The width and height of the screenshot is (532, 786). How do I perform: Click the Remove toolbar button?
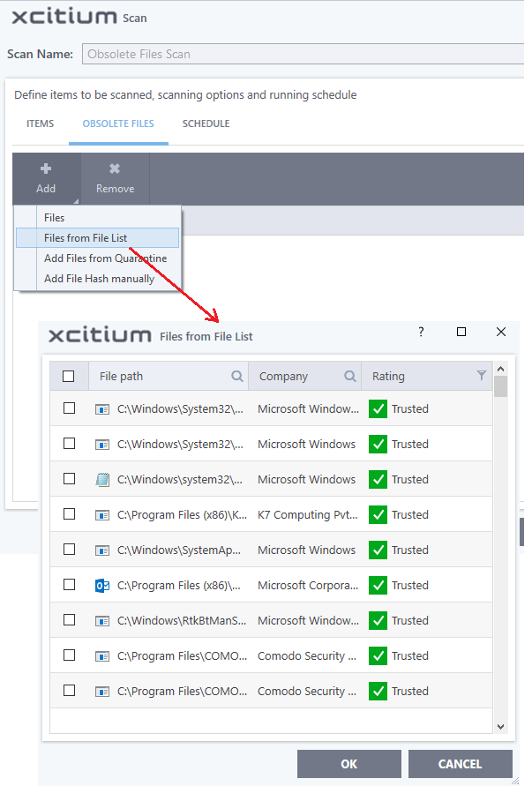[x=116, y=179]
